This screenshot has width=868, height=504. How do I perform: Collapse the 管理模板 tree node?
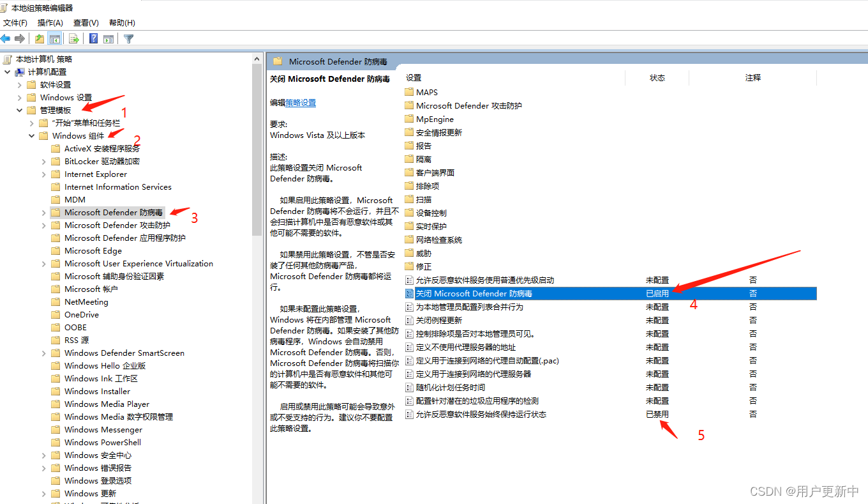19,110
